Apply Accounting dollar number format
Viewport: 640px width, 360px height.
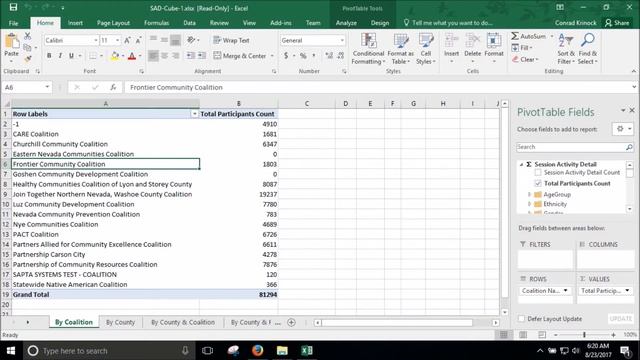pos(286,56)
